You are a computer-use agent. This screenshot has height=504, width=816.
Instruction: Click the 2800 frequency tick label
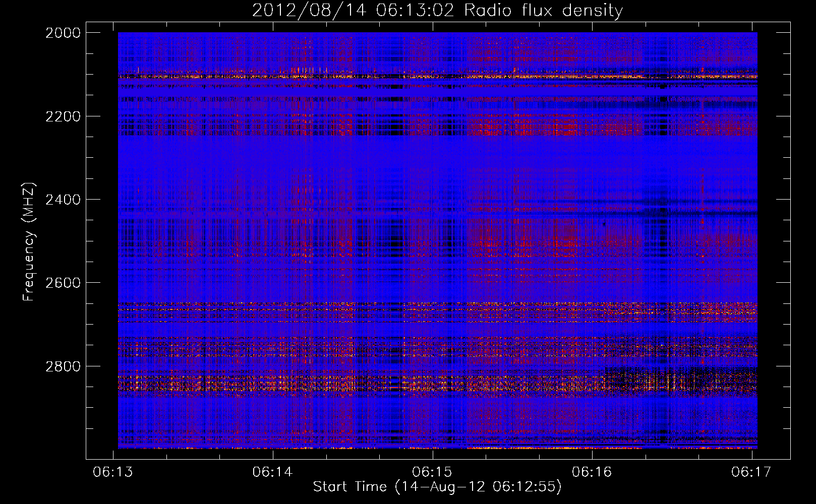tap(63, 366)
